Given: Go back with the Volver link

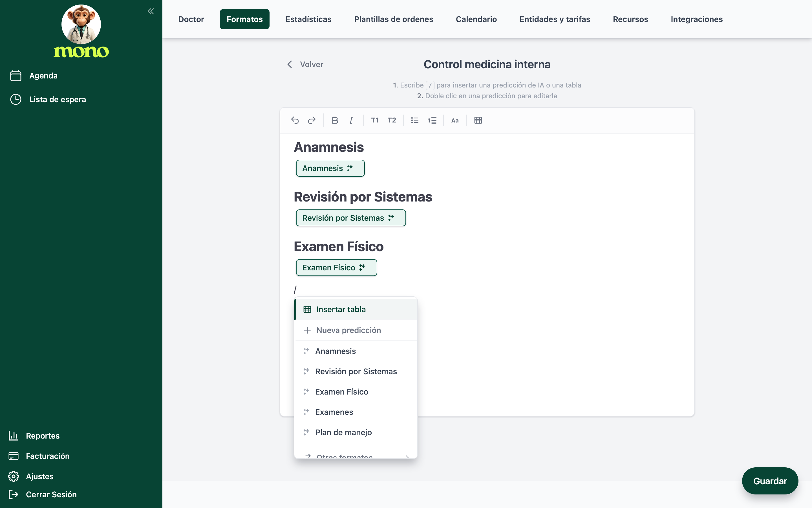Looking at the screenshot, I should tap(305, 64).
